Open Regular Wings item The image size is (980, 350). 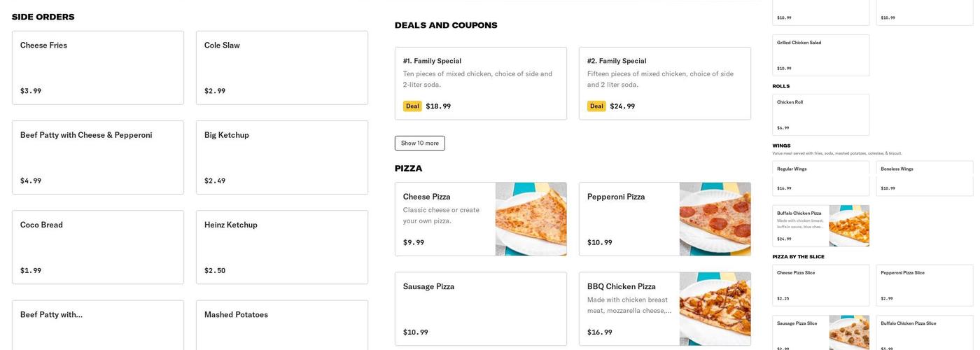(x=820, y=178)
